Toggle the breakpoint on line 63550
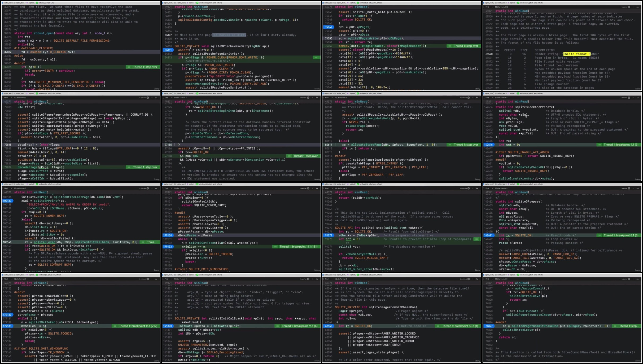 (x=328, y=326)
